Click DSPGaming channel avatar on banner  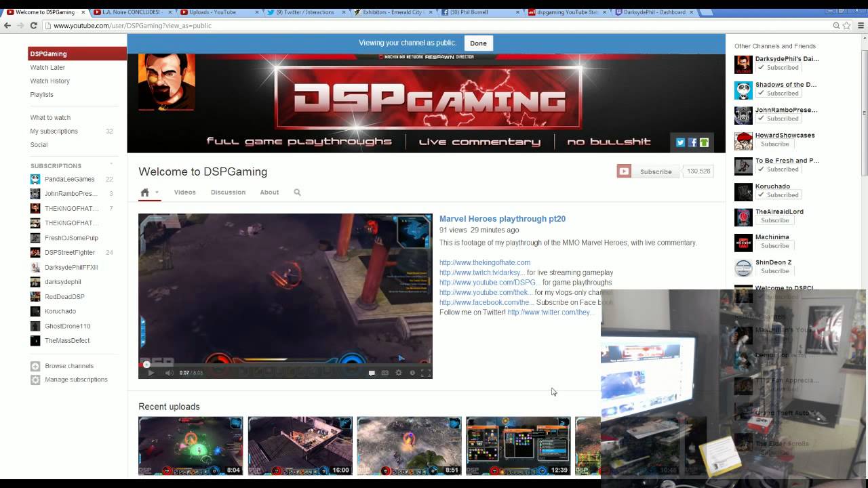pos(167,82)
